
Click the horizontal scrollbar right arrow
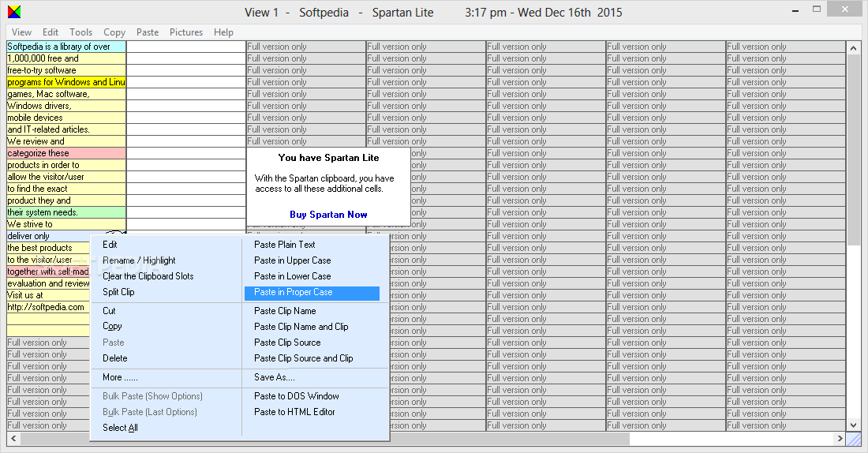840,439
